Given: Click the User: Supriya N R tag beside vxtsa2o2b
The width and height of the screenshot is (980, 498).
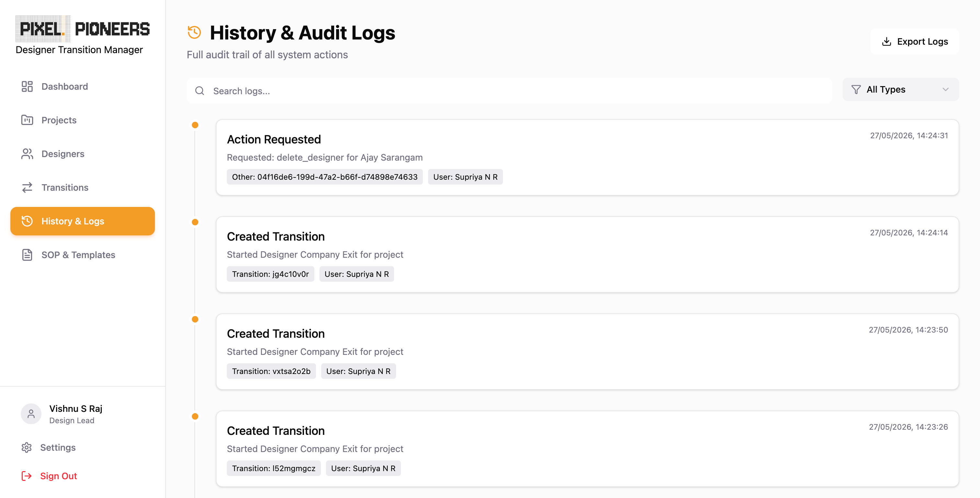Looking at the screenshot, I should pyautogui.click(x=358, y=371).
